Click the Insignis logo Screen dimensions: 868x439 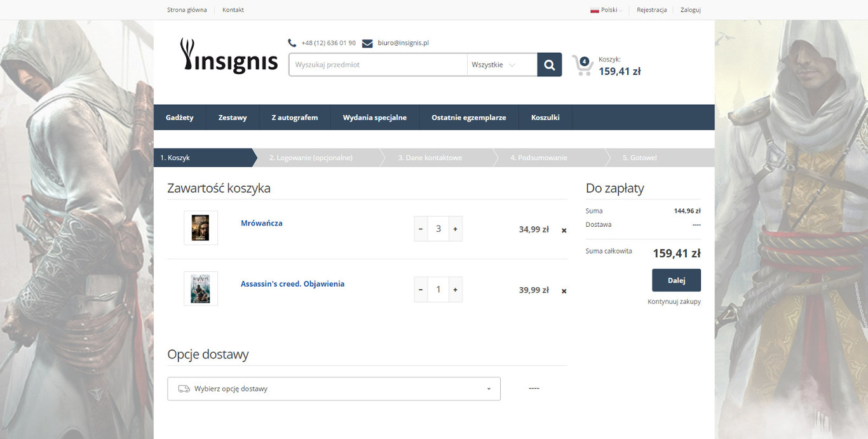click(229, 55)
